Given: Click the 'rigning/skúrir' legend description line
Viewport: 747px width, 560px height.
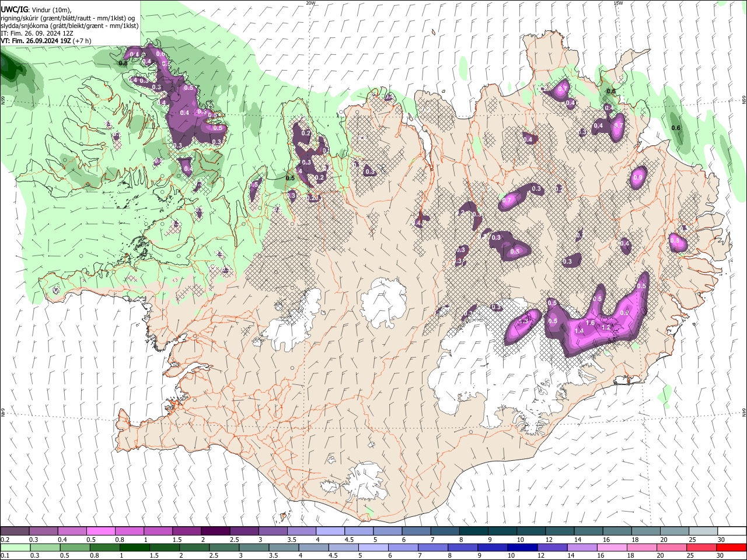Looking at the screenshot, I should coord(68,18).
